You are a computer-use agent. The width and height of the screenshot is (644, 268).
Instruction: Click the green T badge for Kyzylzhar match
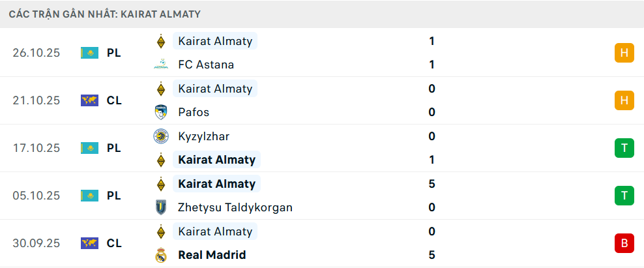[624, 148]
